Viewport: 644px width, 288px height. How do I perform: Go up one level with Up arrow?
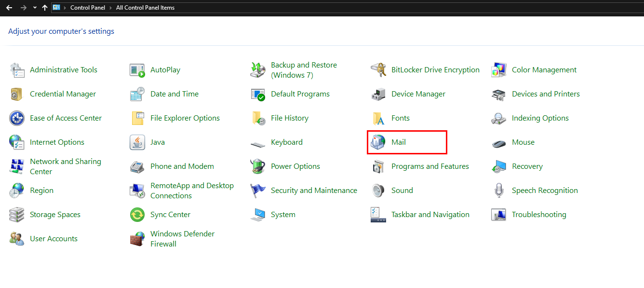(x=45, y=8)
